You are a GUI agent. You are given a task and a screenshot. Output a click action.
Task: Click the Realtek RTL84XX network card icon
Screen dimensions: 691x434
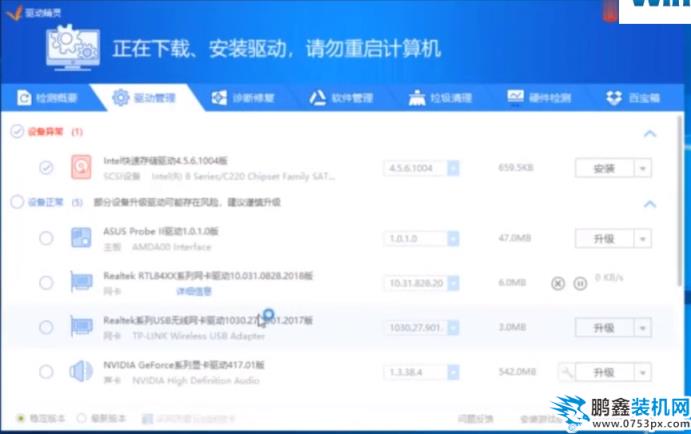point(82,282)
